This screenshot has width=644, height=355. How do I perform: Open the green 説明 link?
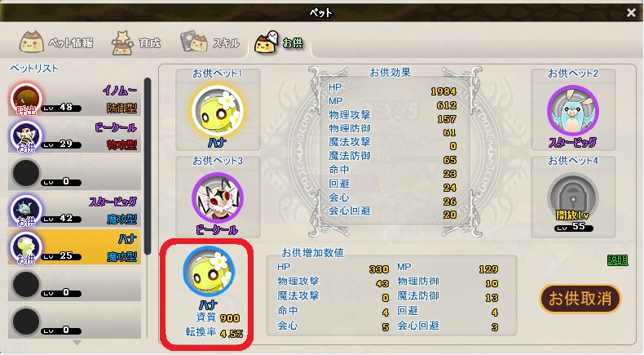click(618, 260)
